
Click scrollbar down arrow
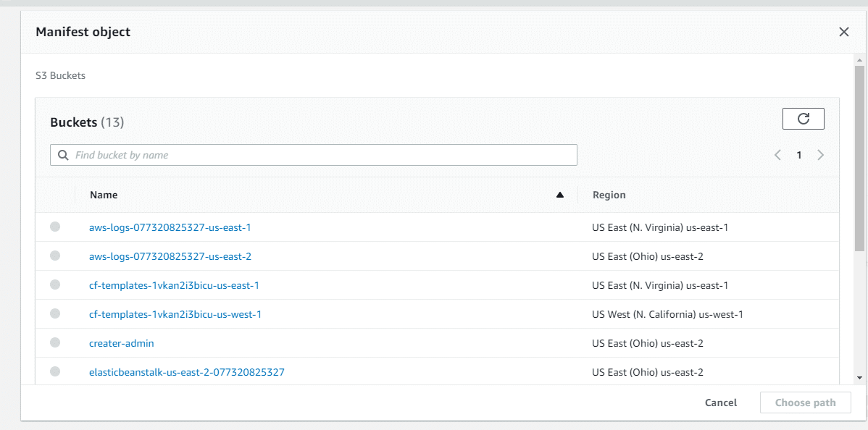pos(859,377)
